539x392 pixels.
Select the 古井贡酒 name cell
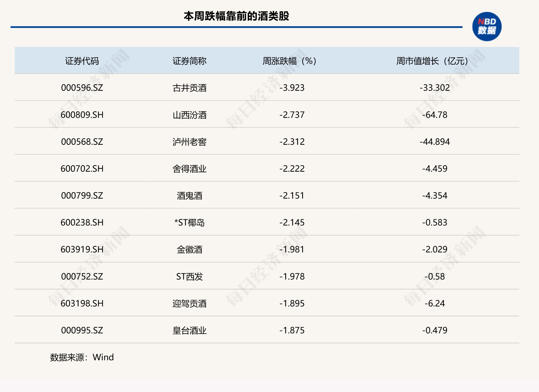(x=189, y=88)
